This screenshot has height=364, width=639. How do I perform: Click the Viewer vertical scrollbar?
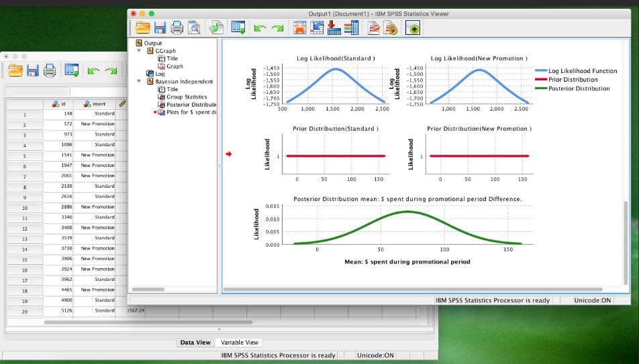pyautogui.click(x=626, y=243)
